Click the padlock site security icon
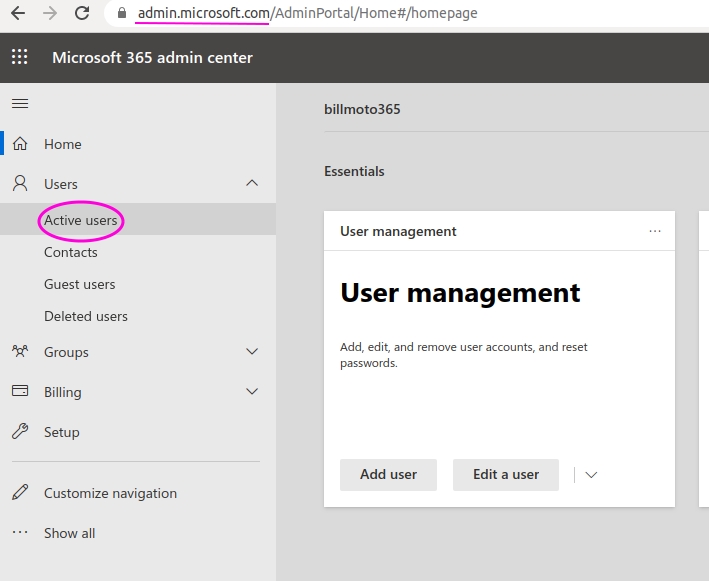Image resolution: width=709 pixels, height=581 pixels. click(122, 13)
